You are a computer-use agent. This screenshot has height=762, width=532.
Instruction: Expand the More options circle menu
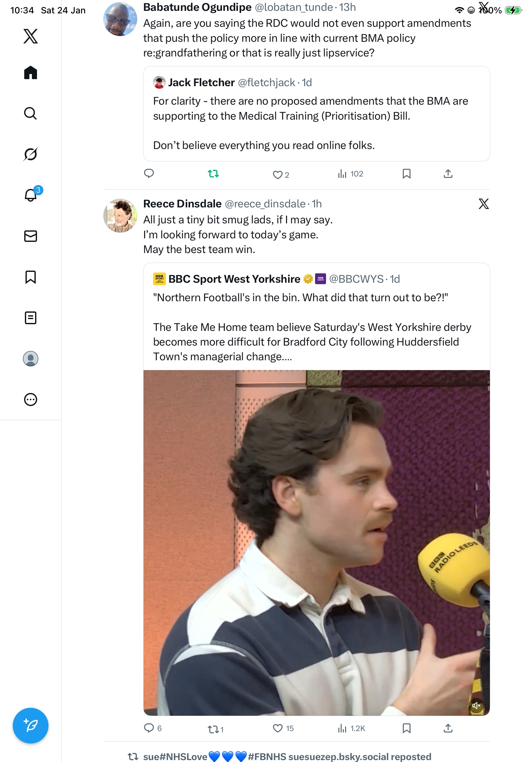pos(31,400)
